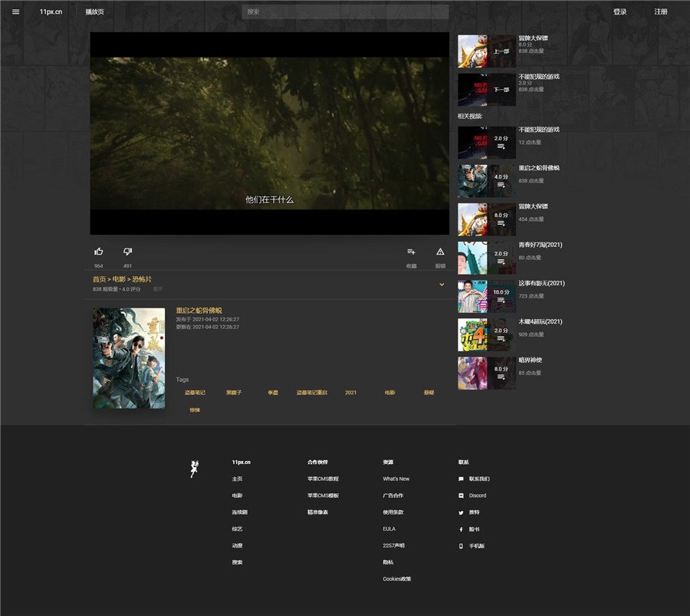690x616 pixels.
Task: Add video to favorites with 收藏 icon
Action: point(411,252)
